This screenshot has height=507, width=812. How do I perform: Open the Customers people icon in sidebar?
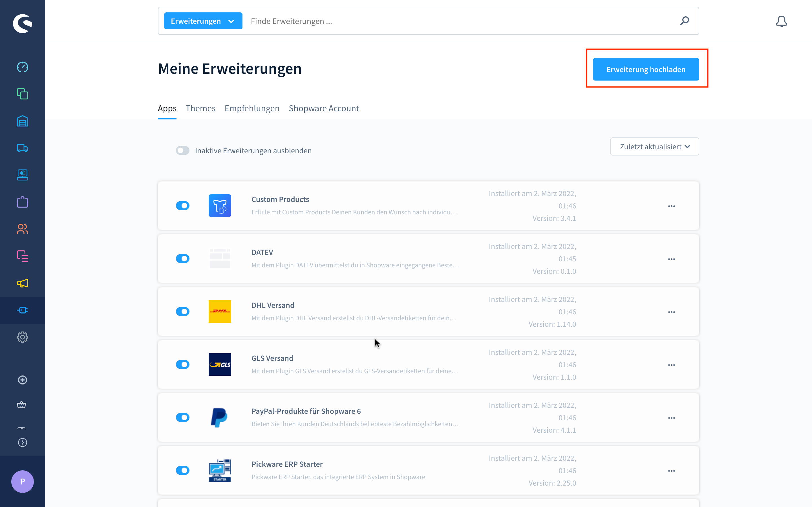point(23,229)
